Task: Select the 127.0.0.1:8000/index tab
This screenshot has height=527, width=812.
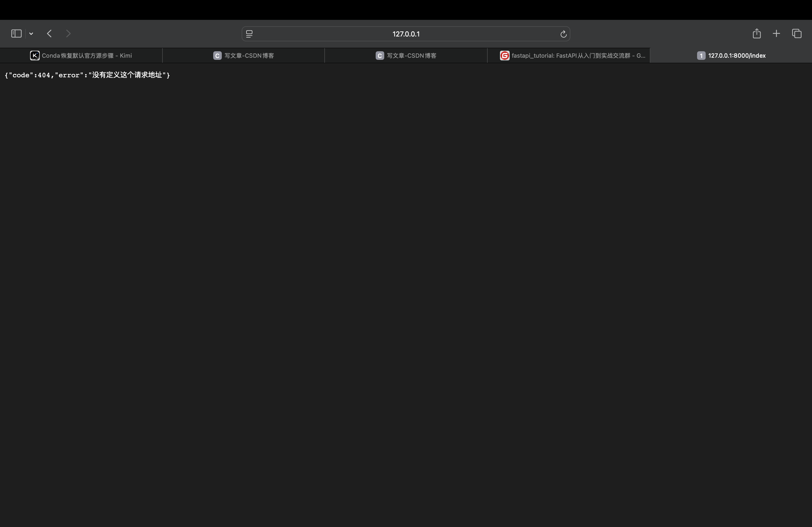Action: coord(736,56)
